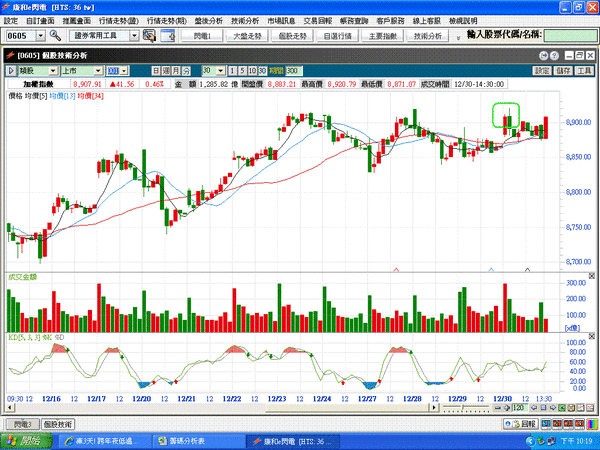Click the plus zoom-in icon beside 120 field

[507, 408]
